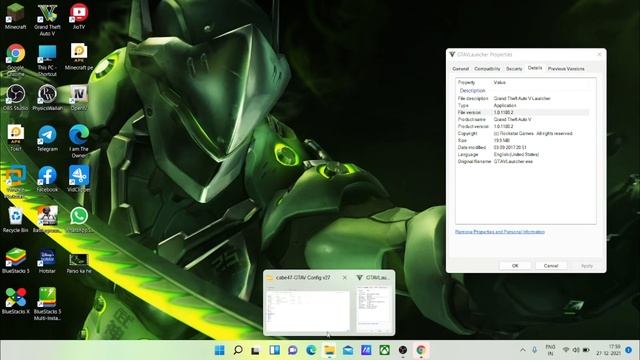Viewport: 640px width, 360px height.
Task: Switch to the Compatibility tab
Action: [x=487, y=69]
